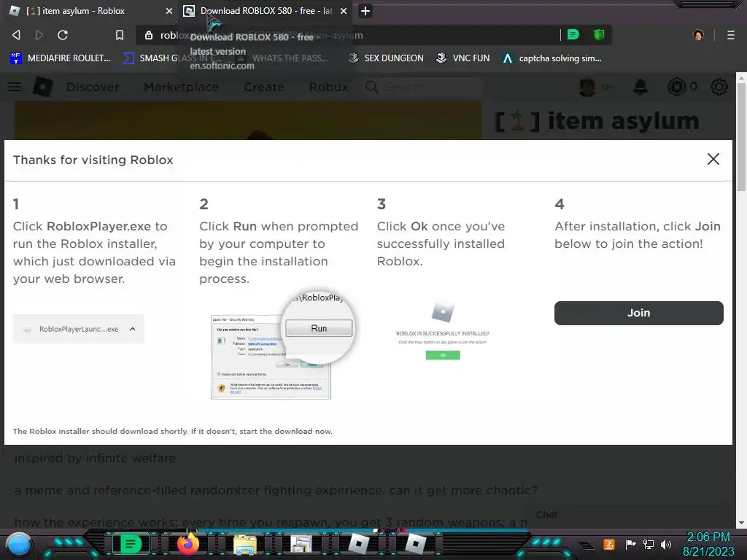Screen dimensions: 747x560
Task: Click the taskbar clock showing 2:06 PM
Action: 708,544
